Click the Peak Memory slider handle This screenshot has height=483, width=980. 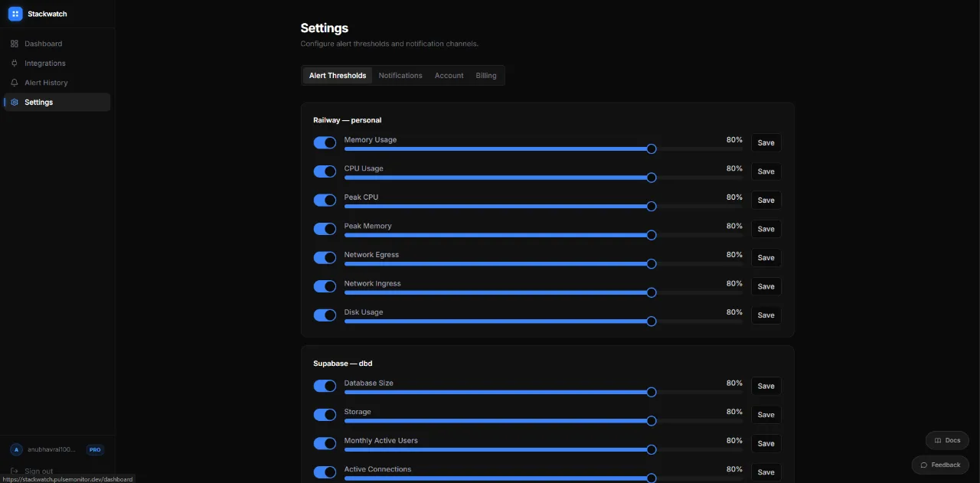click(x=652, y=235)
